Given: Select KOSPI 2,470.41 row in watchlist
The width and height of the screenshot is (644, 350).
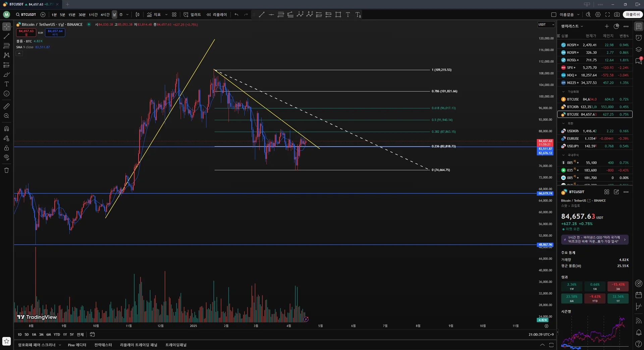Looking at the screenshot, I should [595, 45].
